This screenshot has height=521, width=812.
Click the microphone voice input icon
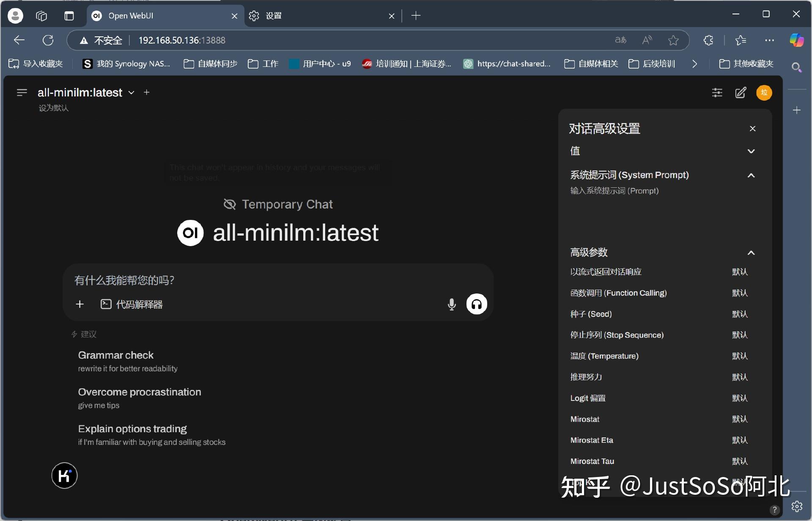[x=451, y=304]
